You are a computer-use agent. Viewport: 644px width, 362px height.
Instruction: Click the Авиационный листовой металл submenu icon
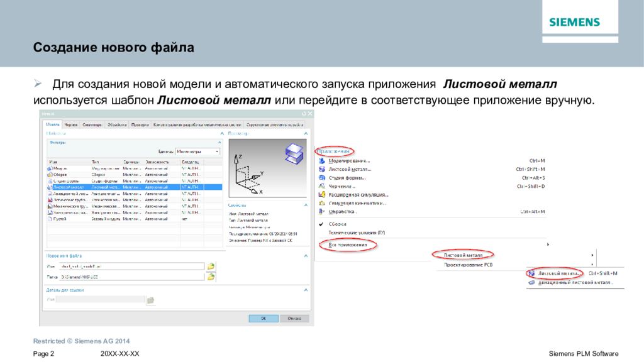click(x=532, y=282)
